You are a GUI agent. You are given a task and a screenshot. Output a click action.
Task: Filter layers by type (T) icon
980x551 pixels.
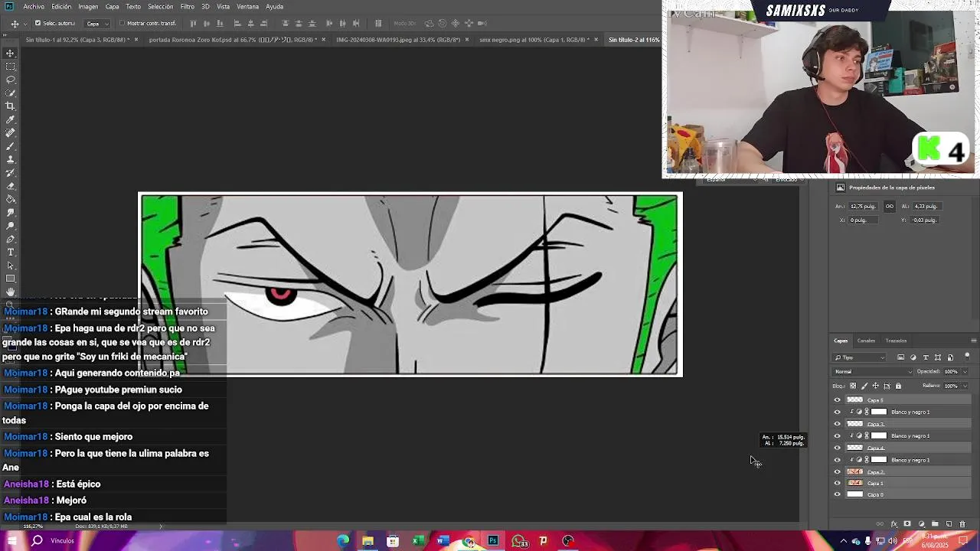(926, 357)
